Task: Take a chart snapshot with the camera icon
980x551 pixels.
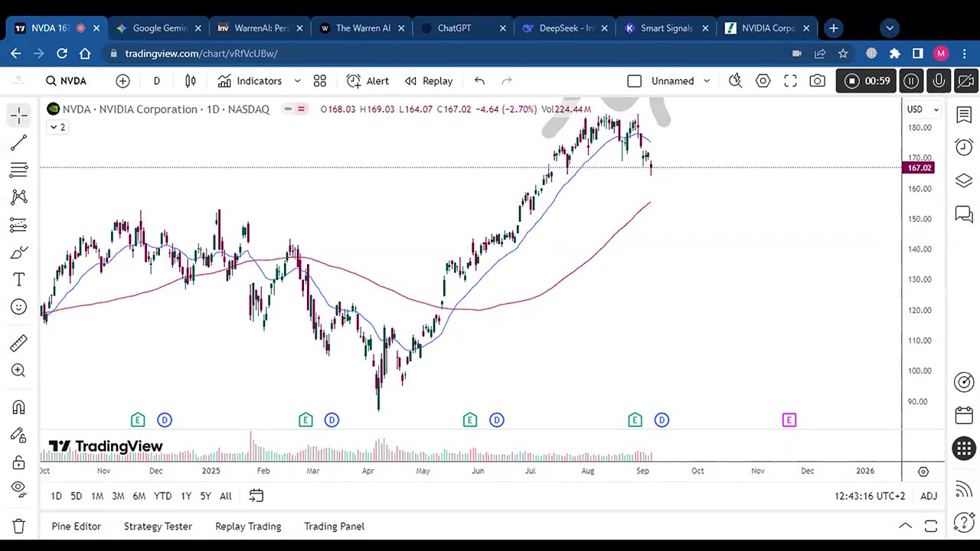Action: pyautogui.click(x=818, y=80)
